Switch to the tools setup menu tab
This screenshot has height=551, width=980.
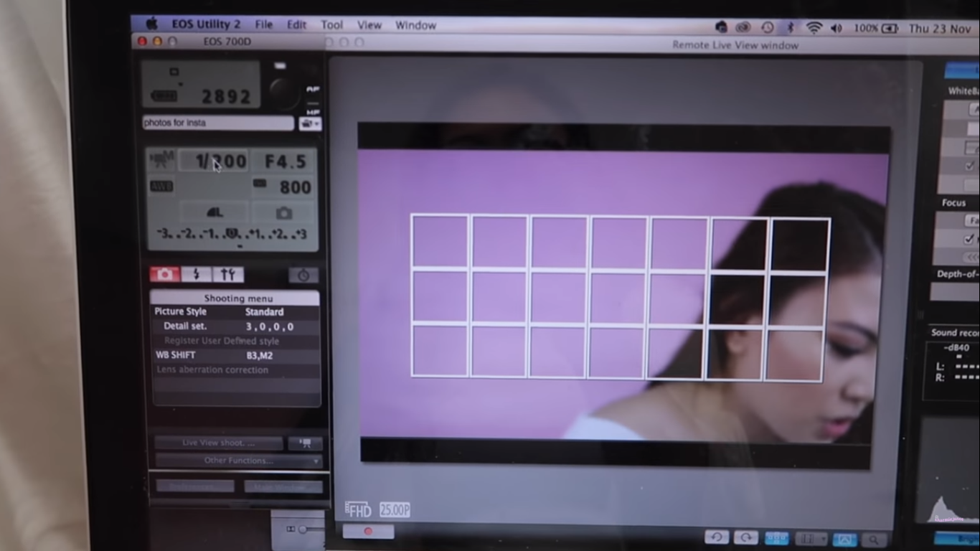(x=227, y=275)
